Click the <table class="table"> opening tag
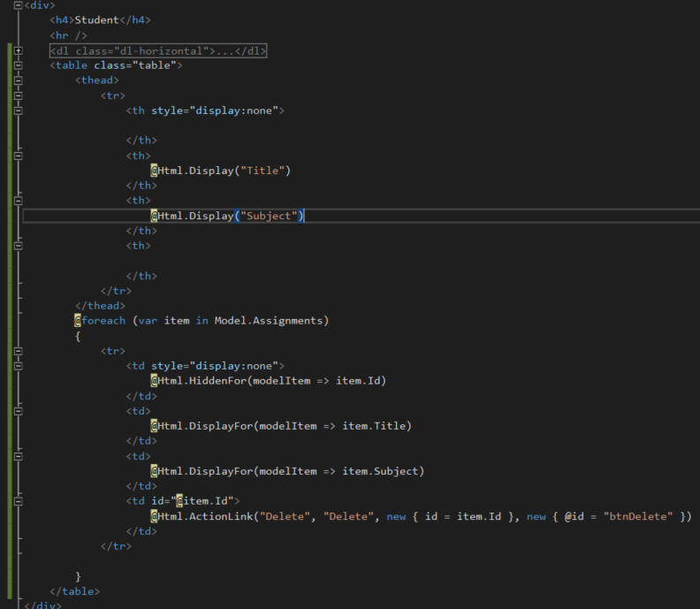 click(116, 65)
